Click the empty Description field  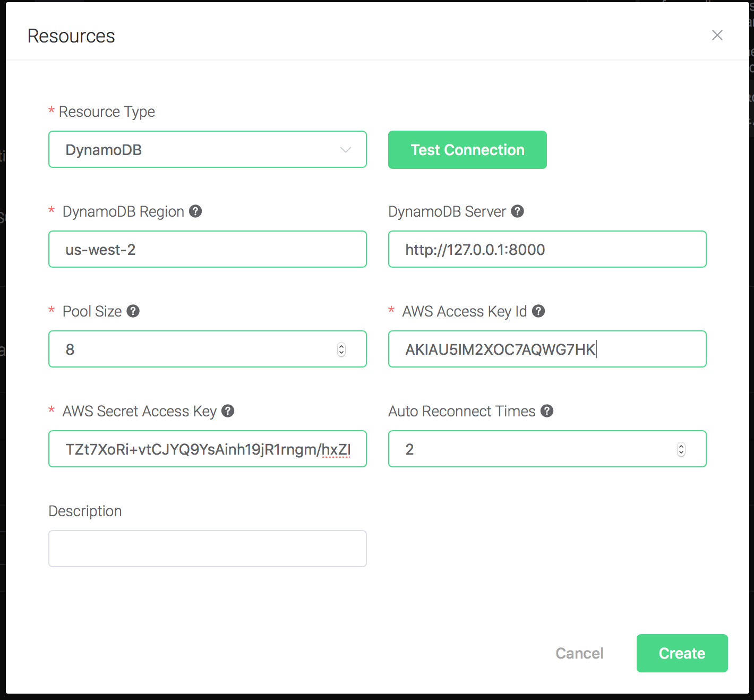pyautogui.click(x=208, y=549)
